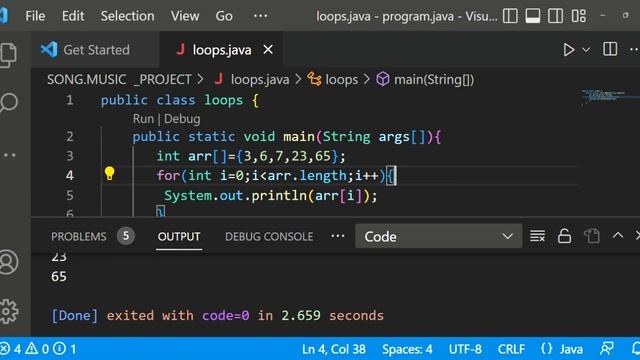Select the OUTPUT panel tab
Image resolution: width=640 pixels, height=360 pixels.
(x=179, y=236)
